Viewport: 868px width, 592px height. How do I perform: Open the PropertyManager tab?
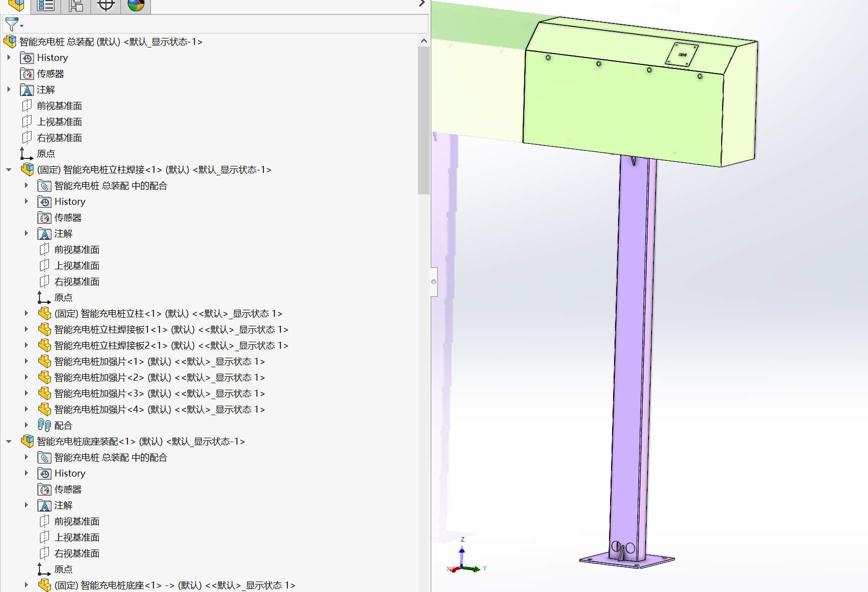(46, 5)
